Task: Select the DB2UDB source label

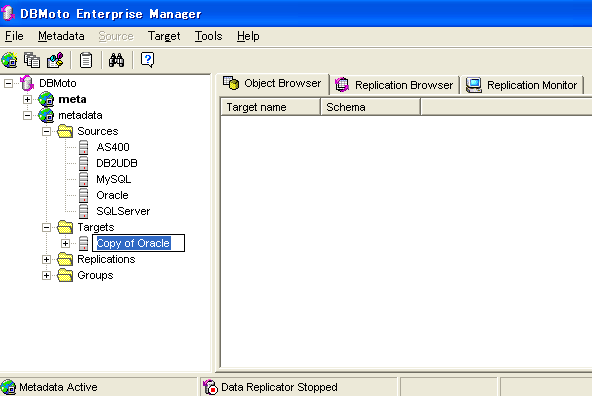Action: [x=117, y=163]
